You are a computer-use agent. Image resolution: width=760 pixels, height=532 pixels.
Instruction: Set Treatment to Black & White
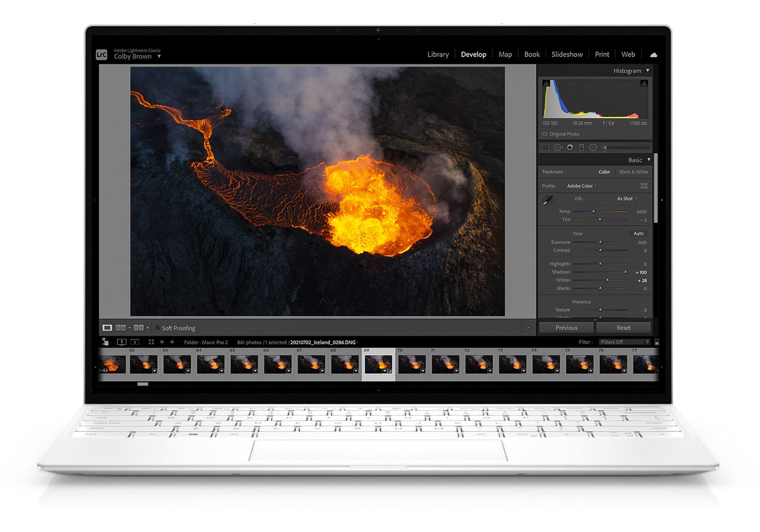(x=634, y=172)
